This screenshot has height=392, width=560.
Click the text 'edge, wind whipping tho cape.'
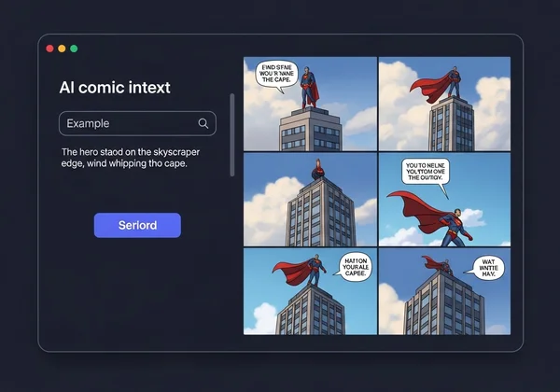click(124, 163)
